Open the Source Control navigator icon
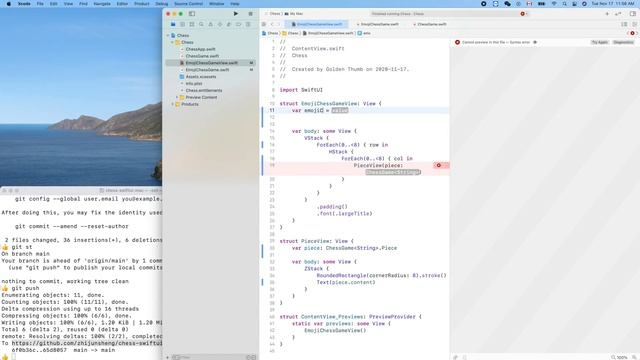 pyautogui.click(x=182, y=24)
